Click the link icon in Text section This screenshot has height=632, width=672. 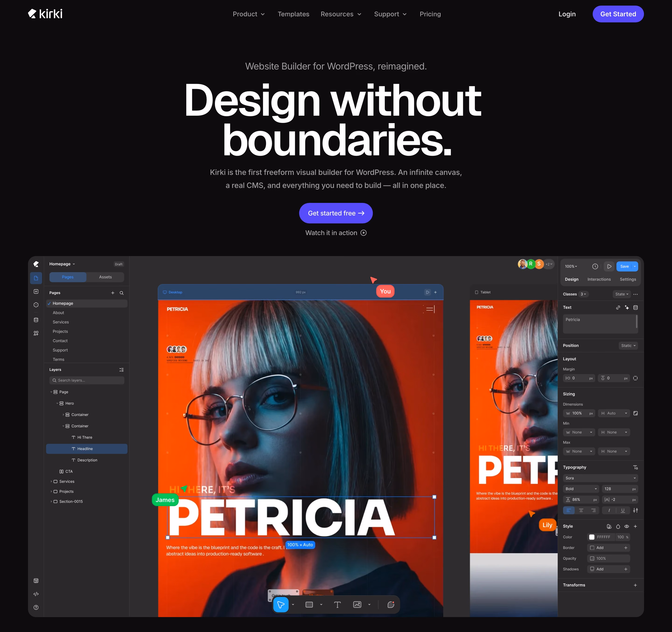coord(618,307)
